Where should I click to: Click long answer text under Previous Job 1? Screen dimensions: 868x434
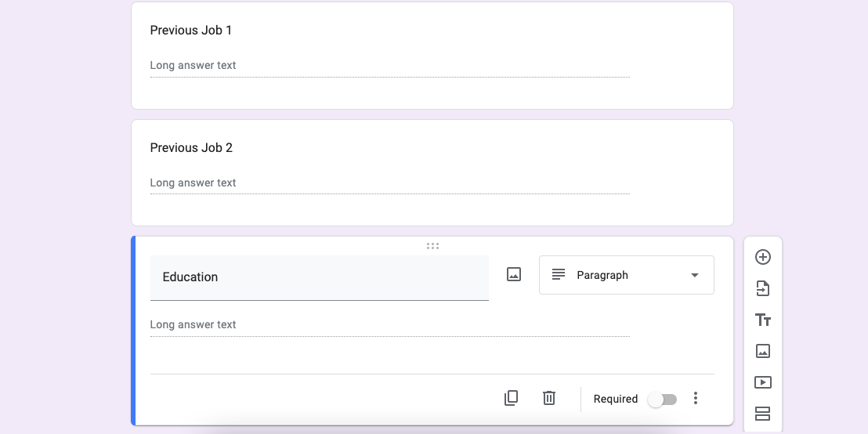click(193, 66)
